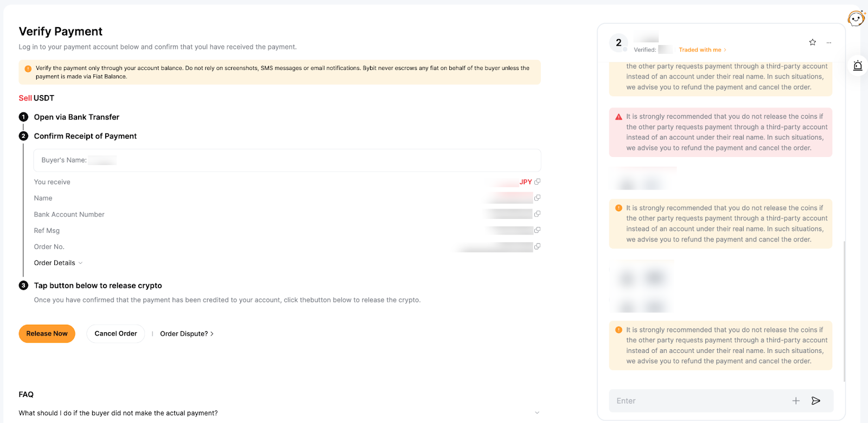
Task: Click the Cancel Order button
Action: click(116, 333)
